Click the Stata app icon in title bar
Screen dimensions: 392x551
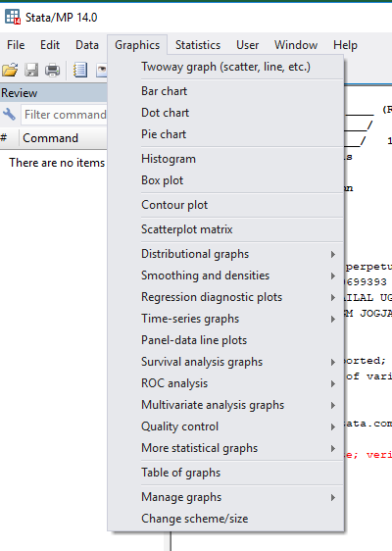(x=13, y=17)
